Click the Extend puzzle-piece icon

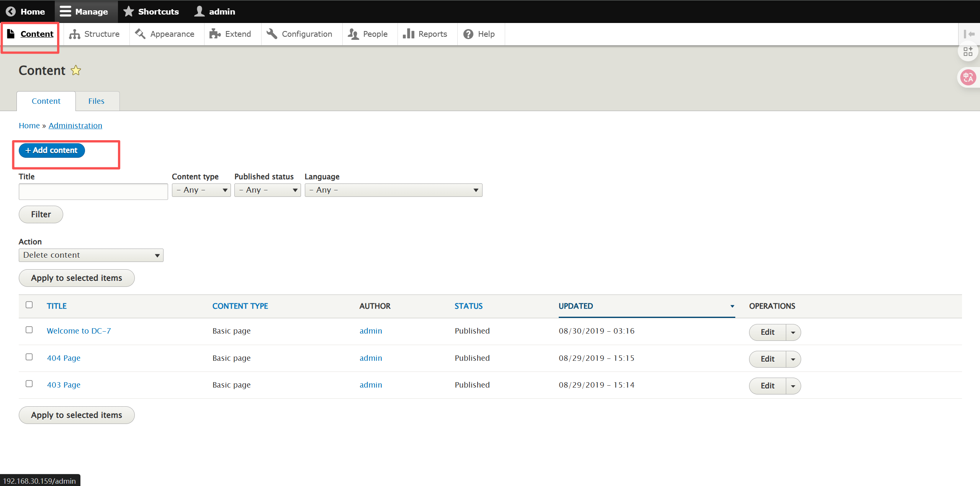tap(215, 34)
